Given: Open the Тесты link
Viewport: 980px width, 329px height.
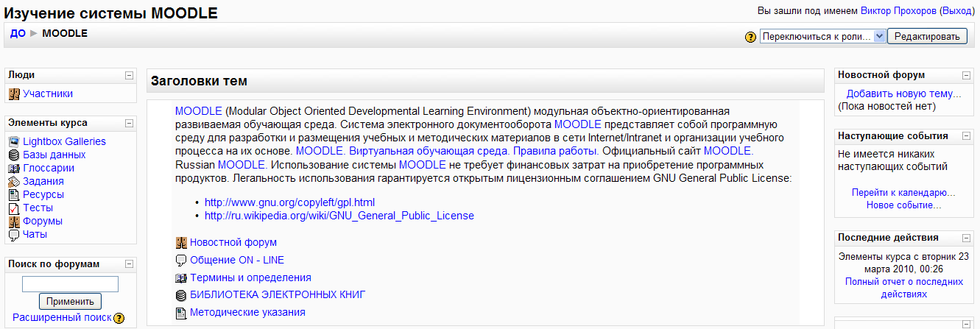Looking at the screenshot, I should click(x=38, y=208).
